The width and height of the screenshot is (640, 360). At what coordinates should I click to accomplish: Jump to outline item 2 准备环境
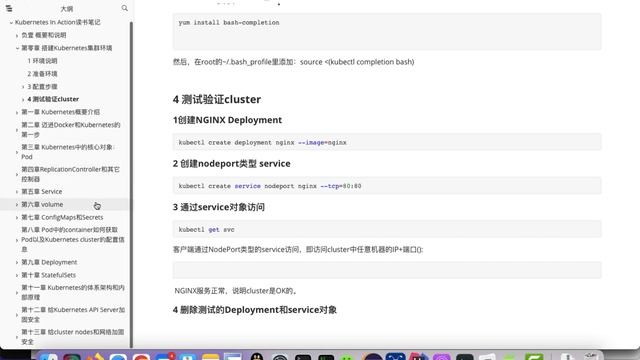[x=42, y=74]
